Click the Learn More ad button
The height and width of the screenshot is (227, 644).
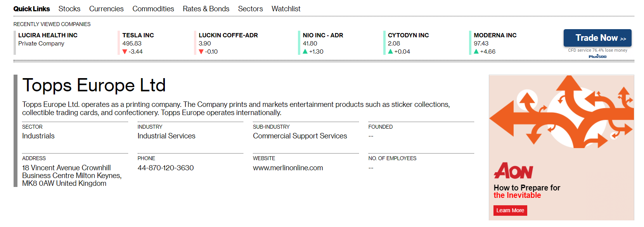[x=510, y=210]
